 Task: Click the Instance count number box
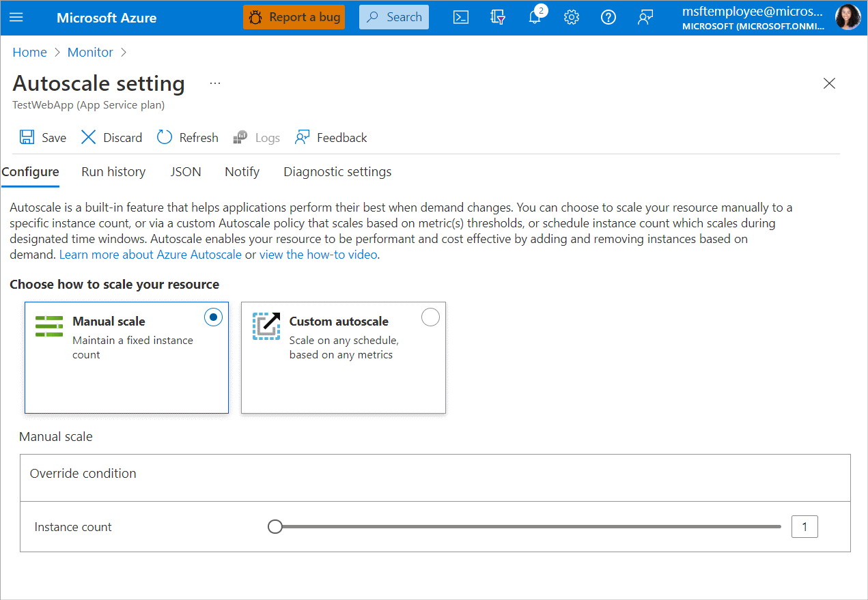(x=804, y=526)
